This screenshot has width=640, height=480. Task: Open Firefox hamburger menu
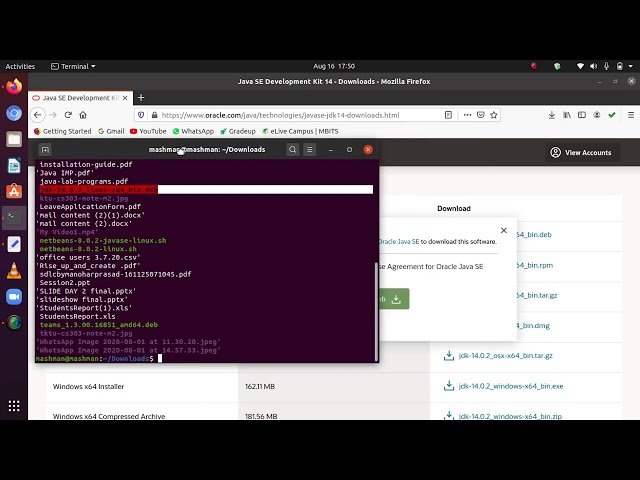tap(631, 115)
